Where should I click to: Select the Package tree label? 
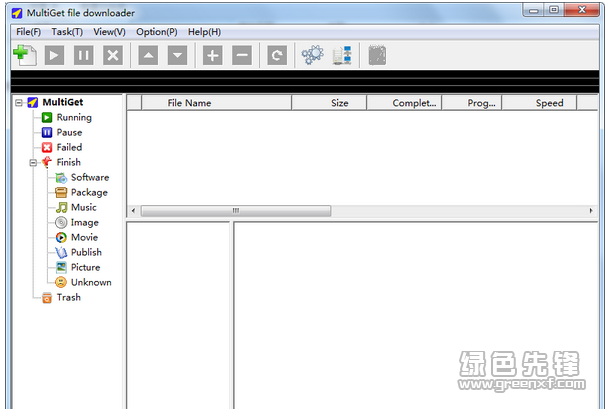(89, 192)
